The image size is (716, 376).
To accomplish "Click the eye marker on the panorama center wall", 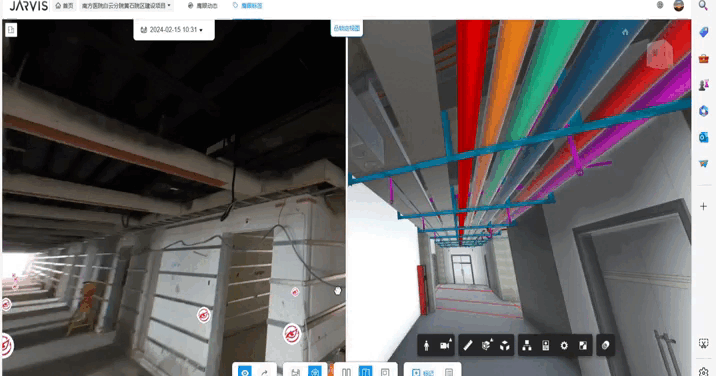I will pyautogui.click(x=204, y=315).
